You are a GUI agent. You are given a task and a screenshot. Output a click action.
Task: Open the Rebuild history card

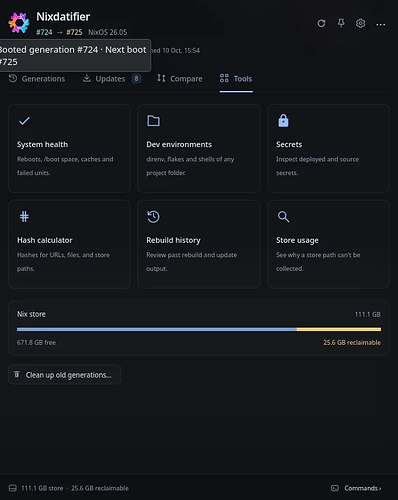click(x=199, y=244)
